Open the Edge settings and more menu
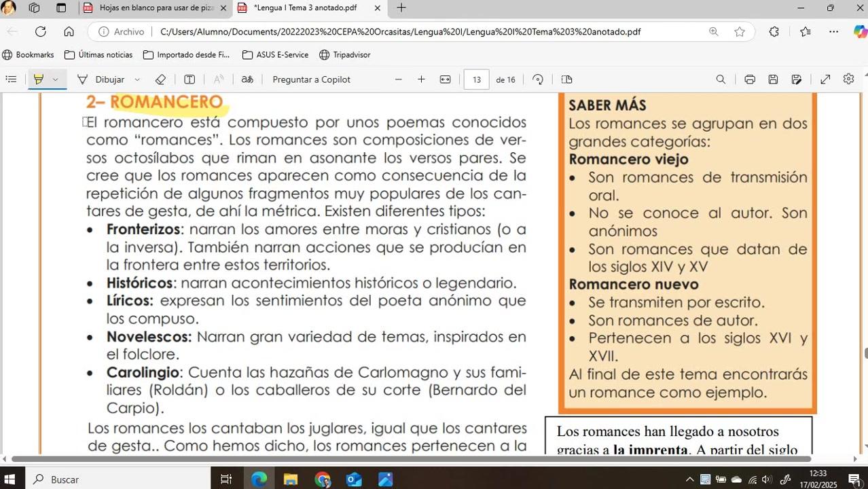This screenshot has width=868, height=489. click(x=833, y=31)
